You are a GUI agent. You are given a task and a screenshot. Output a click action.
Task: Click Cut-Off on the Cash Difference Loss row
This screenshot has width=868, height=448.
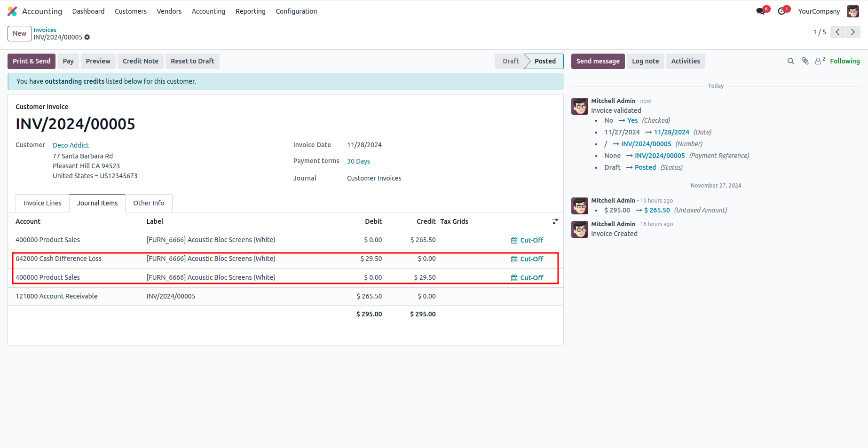527,259
